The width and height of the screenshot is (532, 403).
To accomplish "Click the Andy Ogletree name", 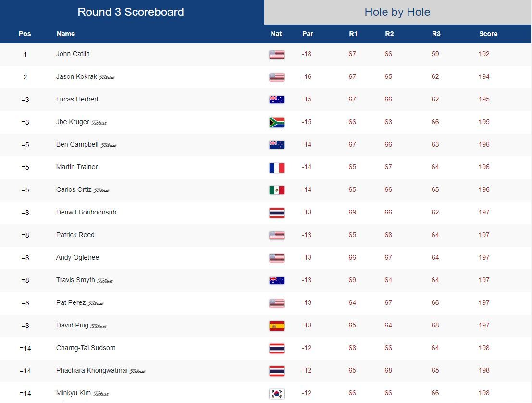I will pyautogui.click(x=77, y=257).
